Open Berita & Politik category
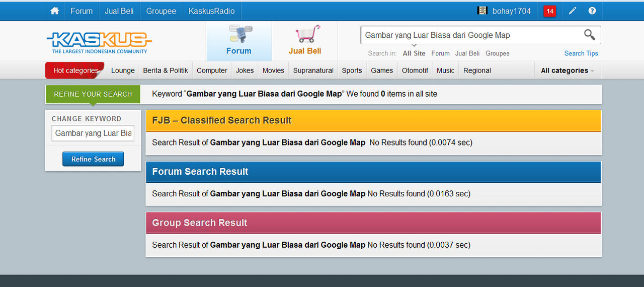This screenshot has width=644, height=287. click(x=166, y=70)
